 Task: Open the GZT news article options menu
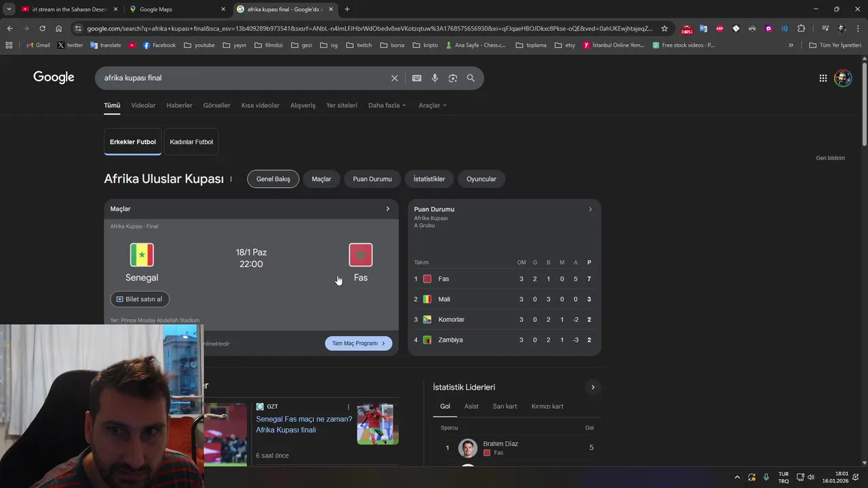[x=349, y=407]
